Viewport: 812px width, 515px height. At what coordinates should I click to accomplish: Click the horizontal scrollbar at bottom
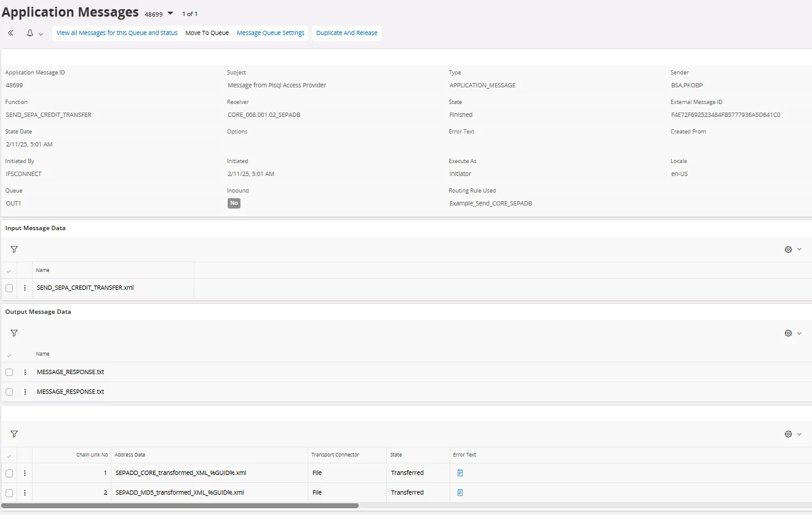pyautogui.click(x=180, y=506)
